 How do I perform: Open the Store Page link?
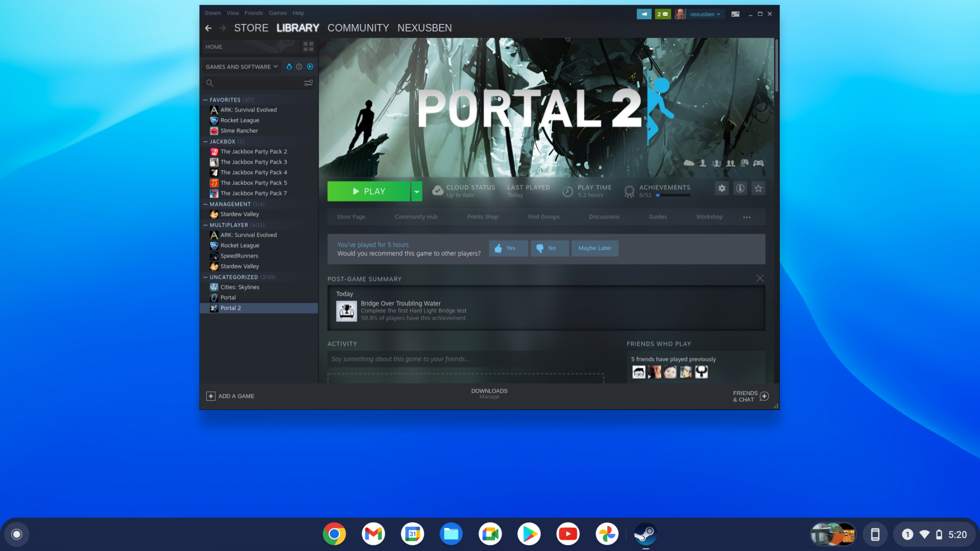(x=351, y=217)
